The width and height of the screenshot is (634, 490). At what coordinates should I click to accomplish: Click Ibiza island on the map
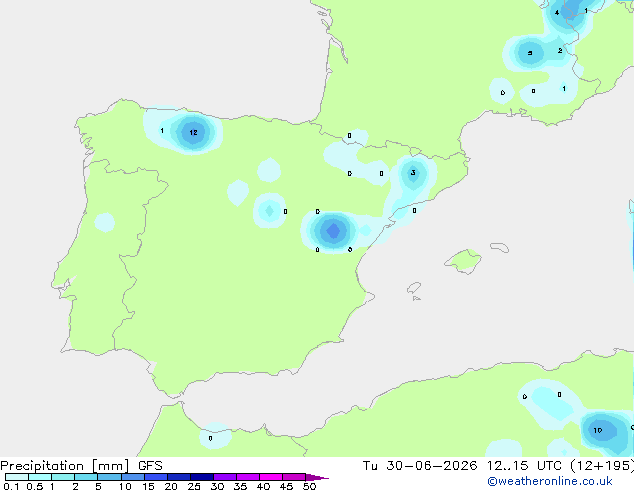point(414,288)
